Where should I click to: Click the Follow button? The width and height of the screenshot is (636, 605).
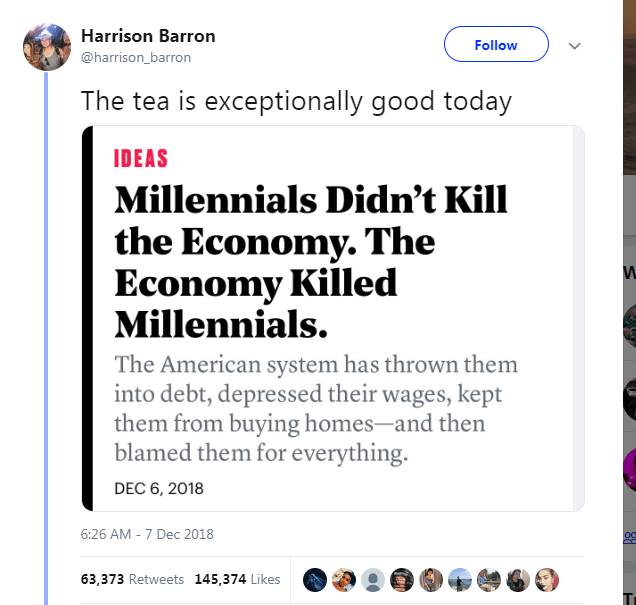tap(496, 45)
